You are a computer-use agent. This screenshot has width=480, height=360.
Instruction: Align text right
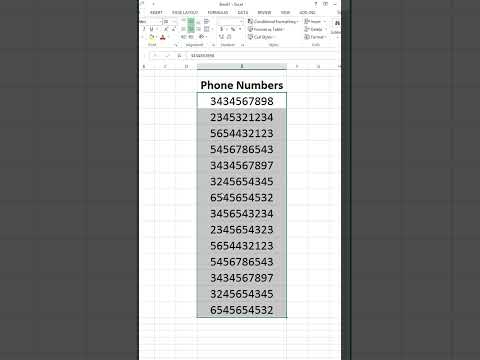198,29
